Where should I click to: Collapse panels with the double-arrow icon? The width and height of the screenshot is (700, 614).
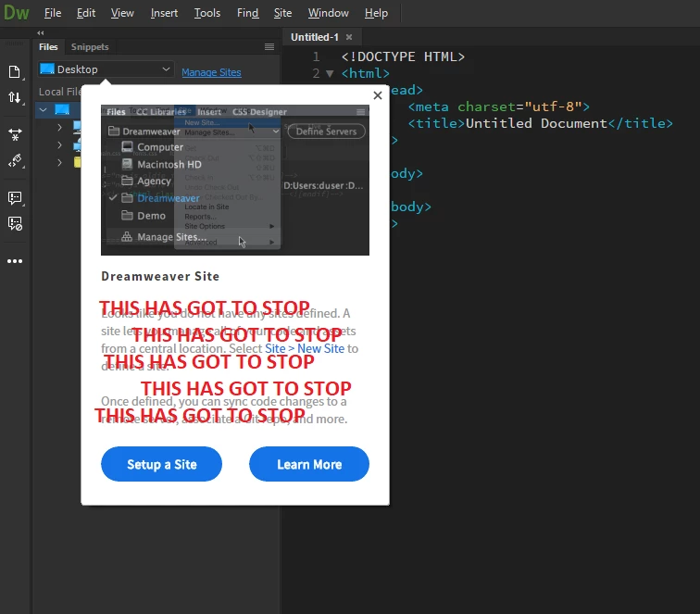41,32
